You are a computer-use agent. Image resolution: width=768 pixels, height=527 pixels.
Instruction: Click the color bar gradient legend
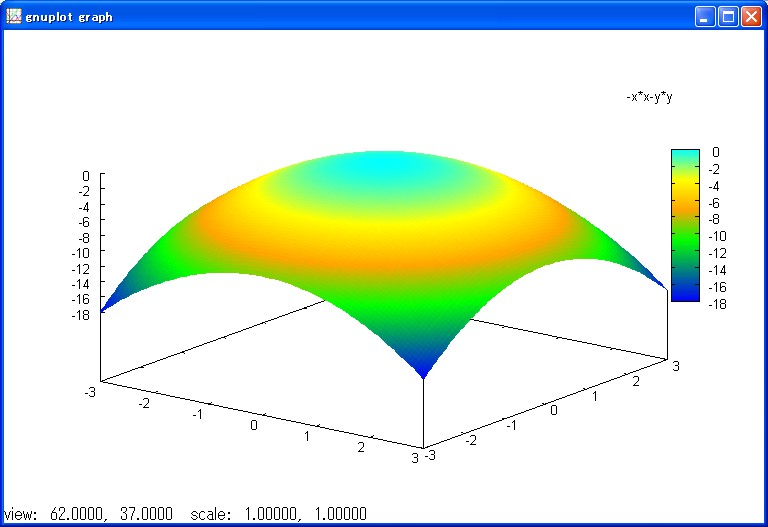point(685,225)
